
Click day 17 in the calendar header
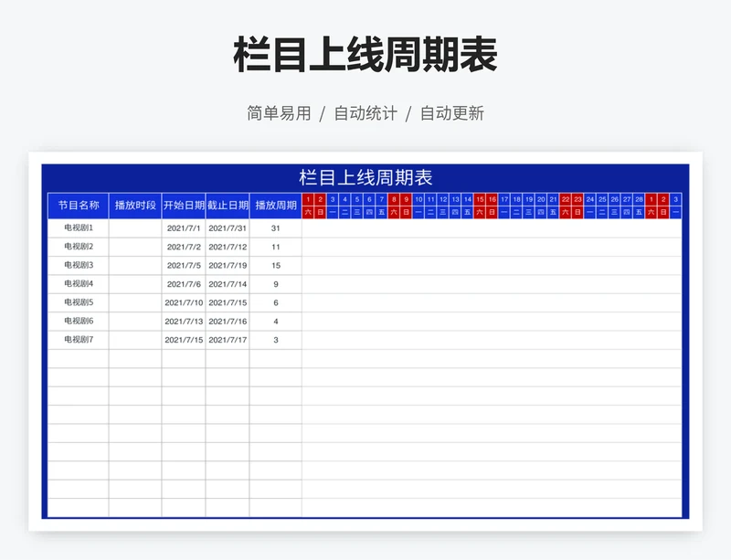[x=504, y=199]
